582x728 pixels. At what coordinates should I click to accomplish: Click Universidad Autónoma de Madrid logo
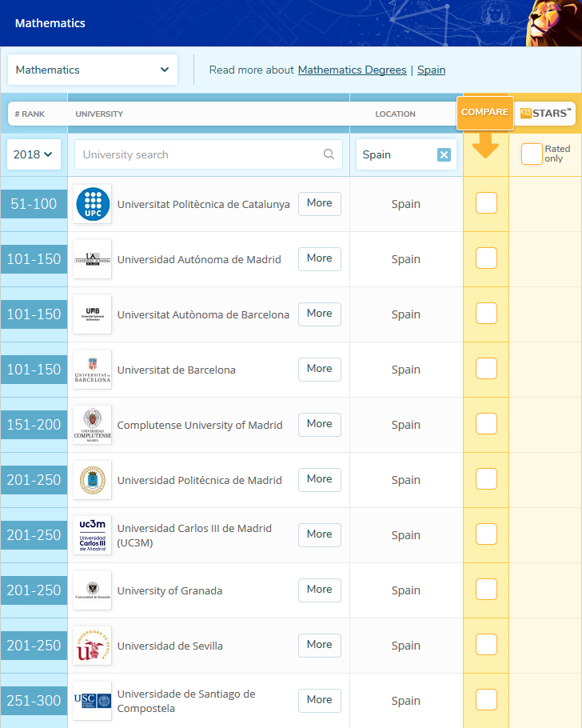click(93, 259)
